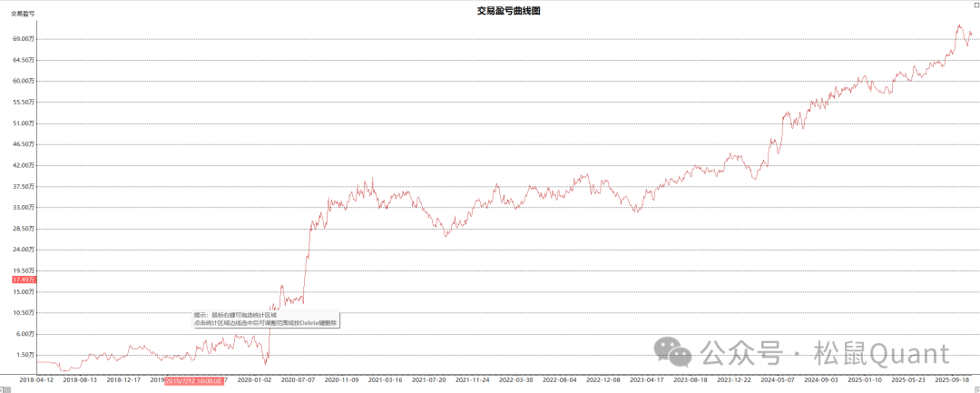
Task: Click the 42.00万 y-axis tick label
Action: (x=24, y=165)
